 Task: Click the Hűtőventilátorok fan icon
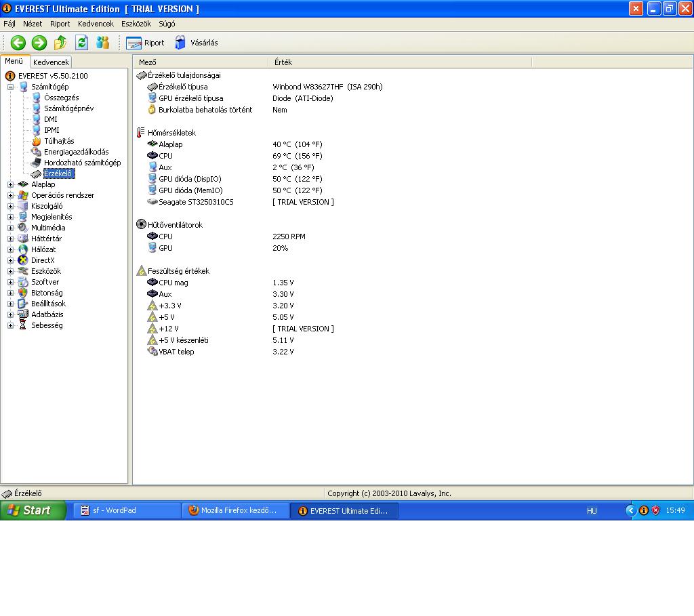(x=141, y=224)
